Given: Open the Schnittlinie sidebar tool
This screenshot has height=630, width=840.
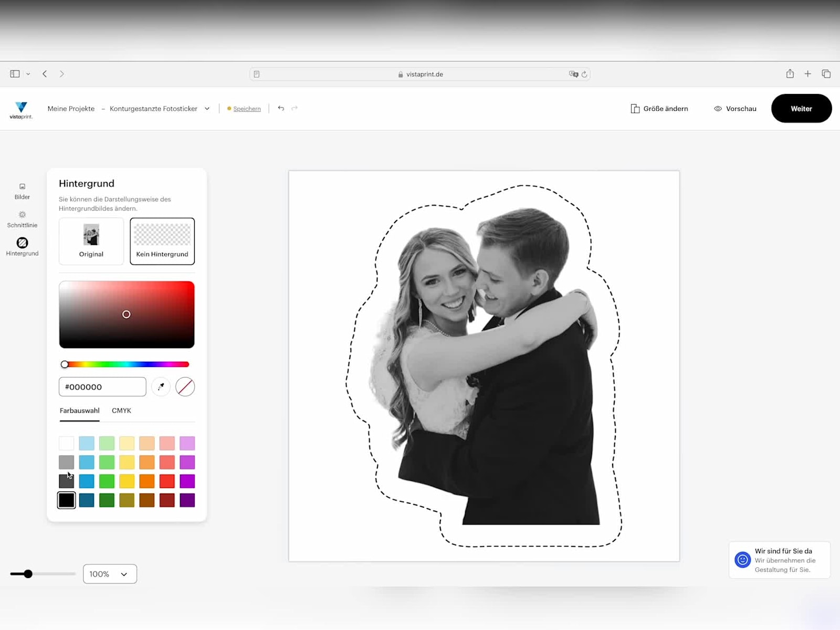Looking at the screenshot, I should click(22, 219).
